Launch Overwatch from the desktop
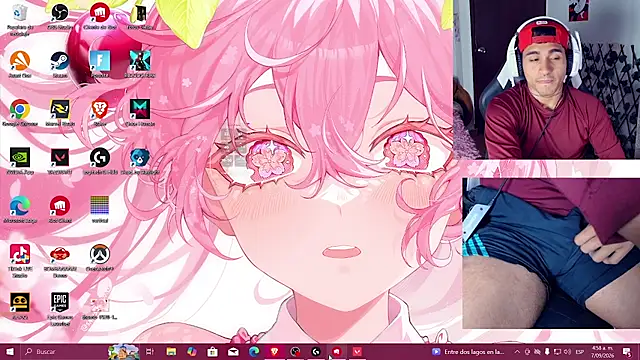 (100, 258)
